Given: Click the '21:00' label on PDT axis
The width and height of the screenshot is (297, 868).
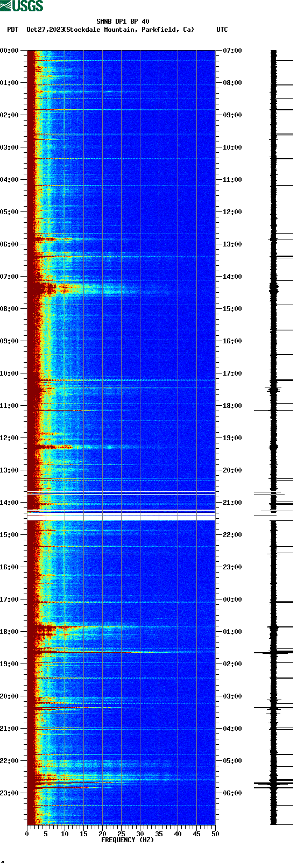Looking at the screenshot, I should (x=10, y=729).
